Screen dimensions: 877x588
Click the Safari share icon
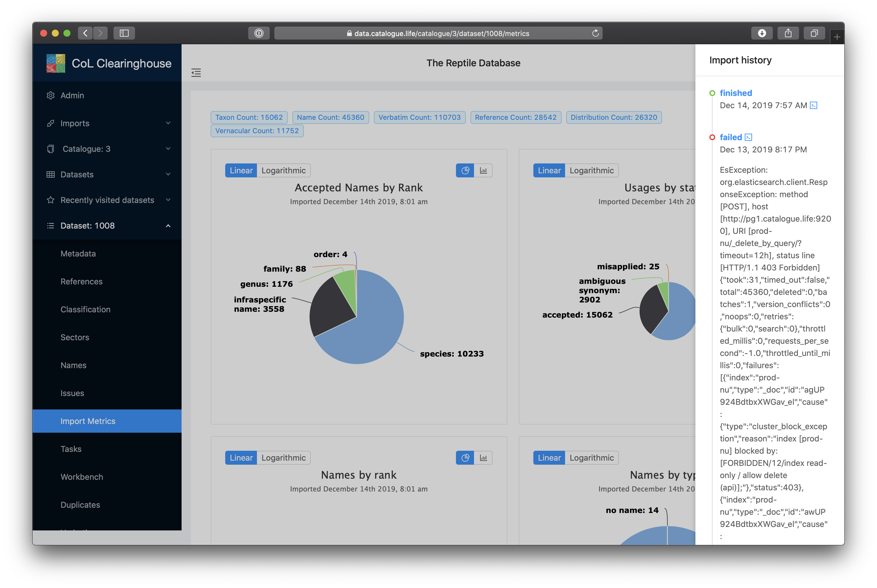pos(788,33)
